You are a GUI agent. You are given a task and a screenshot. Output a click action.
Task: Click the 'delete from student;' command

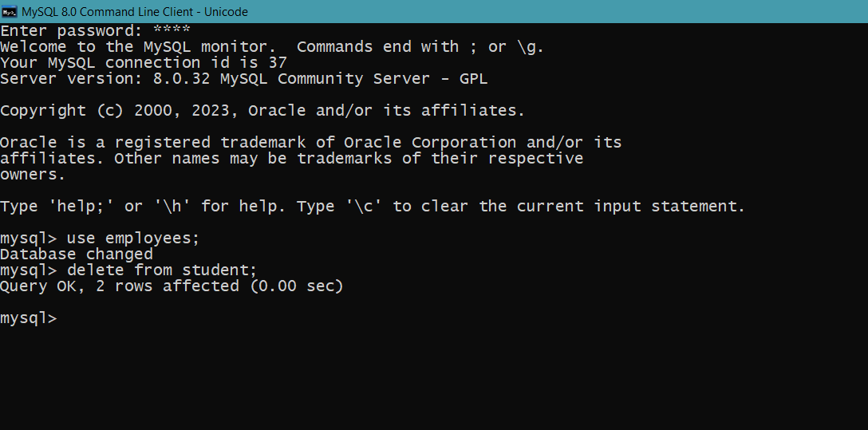162,270
